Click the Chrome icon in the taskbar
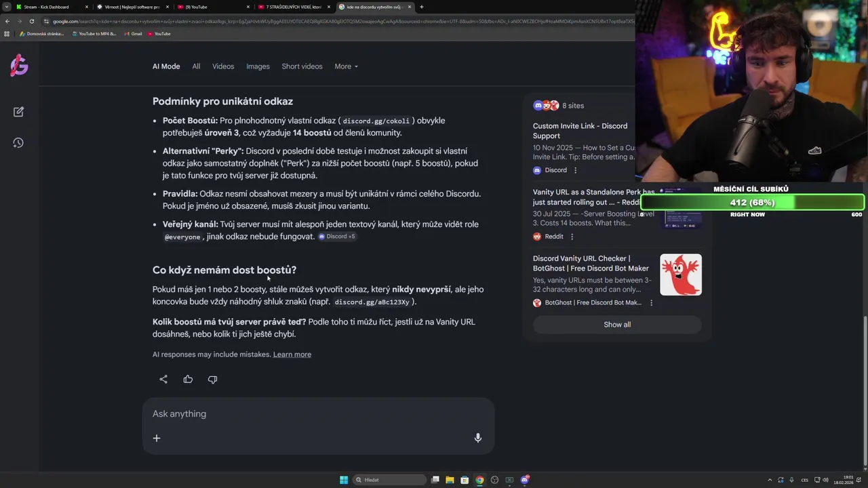 click(479, 480)
